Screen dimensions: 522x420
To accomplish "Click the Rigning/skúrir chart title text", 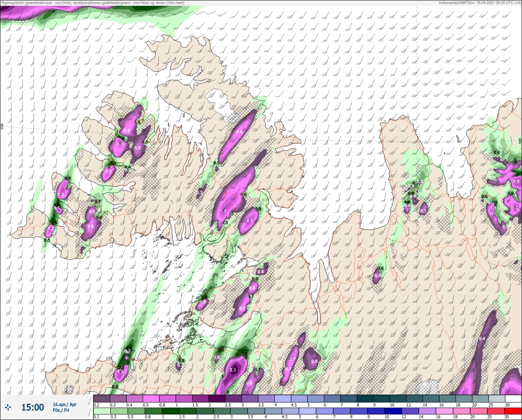I will (93, 3).
